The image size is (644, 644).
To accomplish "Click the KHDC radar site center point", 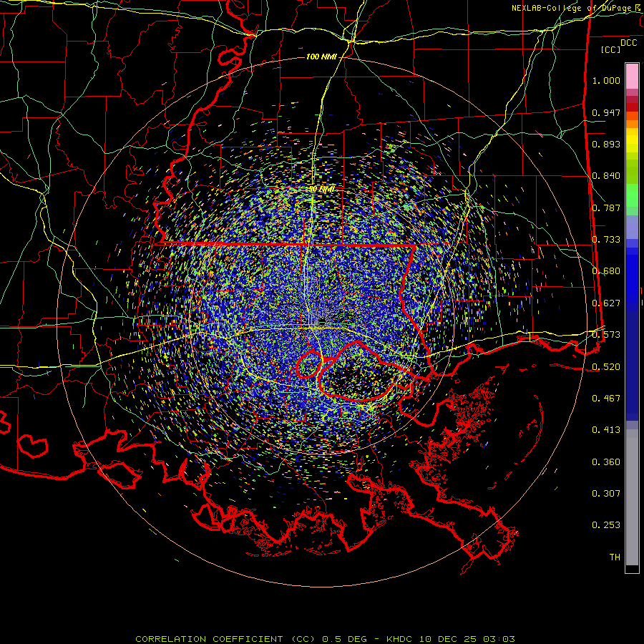I will point(321,323).
